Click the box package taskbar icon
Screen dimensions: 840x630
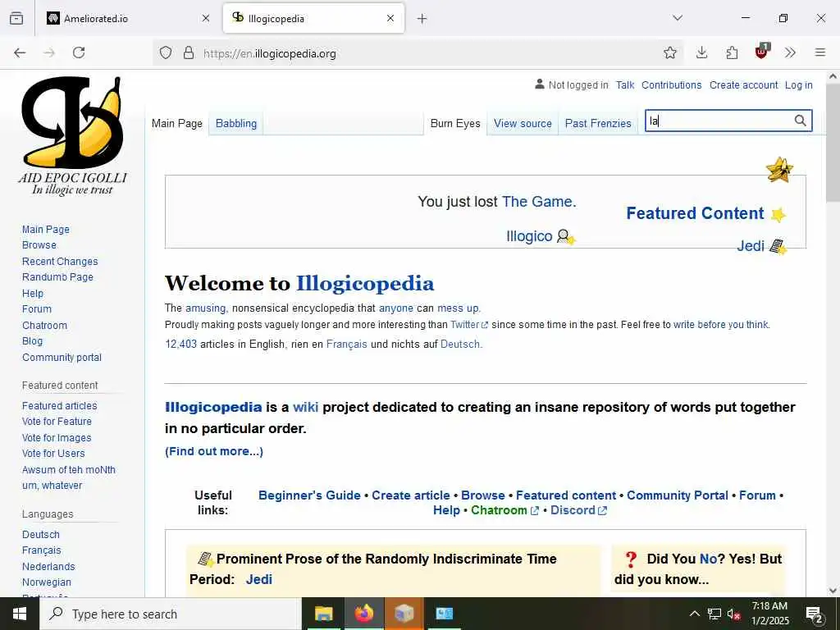tap(404, 614)
